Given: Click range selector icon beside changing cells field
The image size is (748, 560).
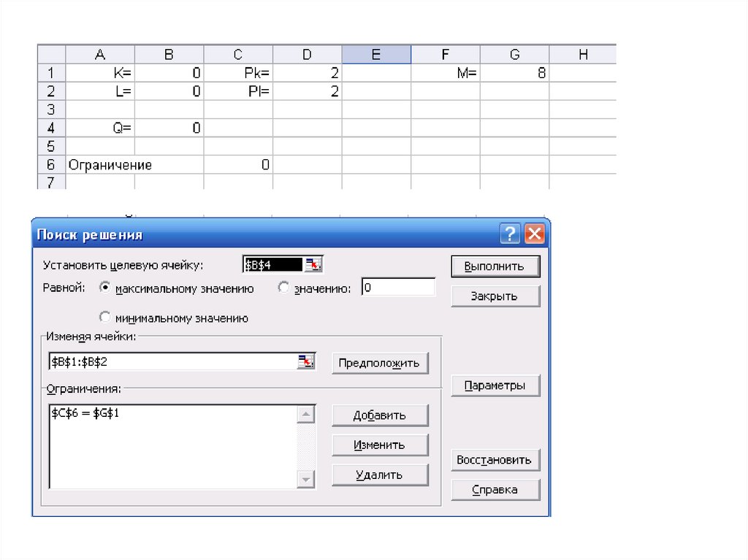Looking at the screenshot, I should coord(306,361).
